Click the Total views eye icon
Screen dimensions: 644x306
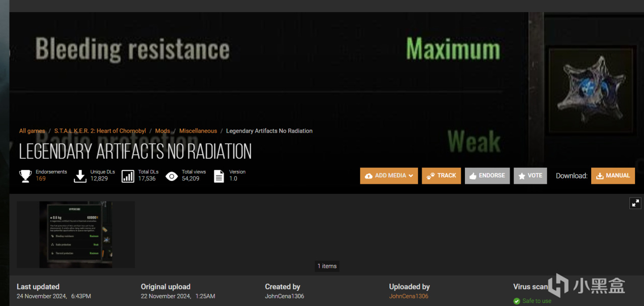[x=172, y=176]
